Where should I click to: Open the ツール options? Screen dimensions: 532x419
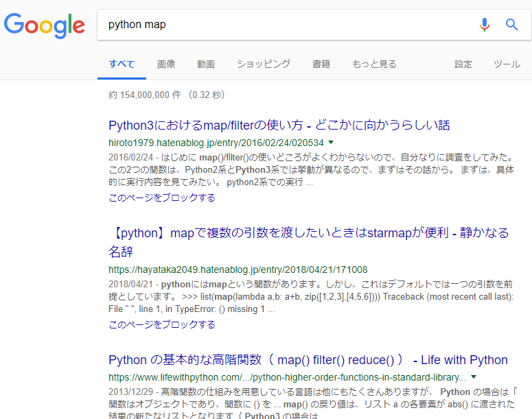pos(507,64)
